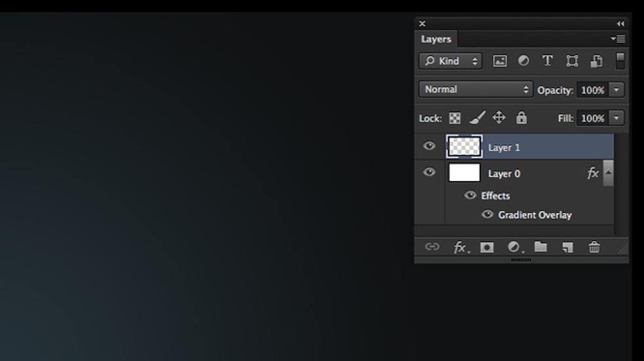Switch to the Layers tab
Screen dimensions: 644x361
436,39
